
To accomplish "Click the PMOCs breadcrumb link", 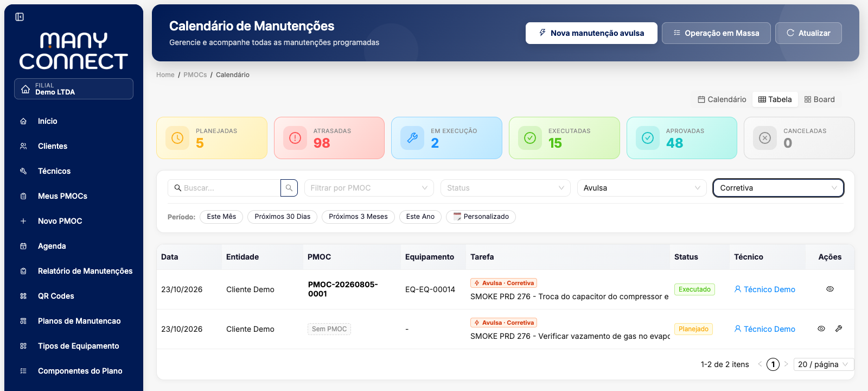I will pyautogui.click(x=195, y=75).
